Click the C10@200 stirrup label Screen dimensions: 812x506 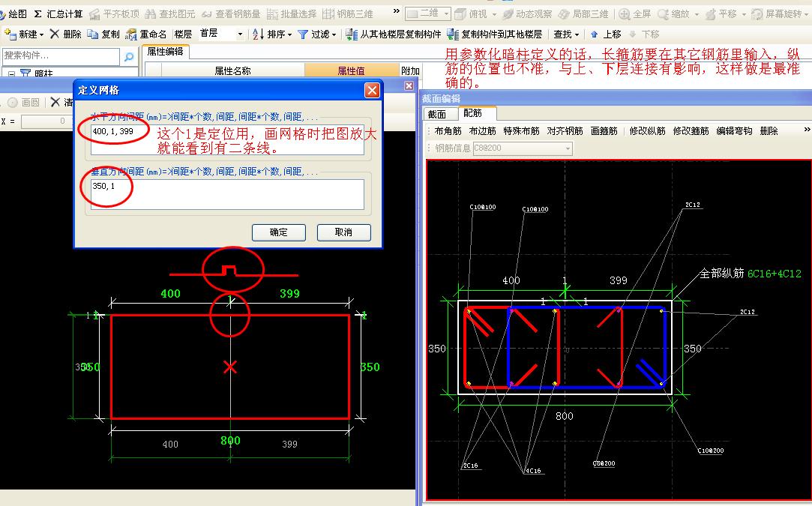click(711, 451)
